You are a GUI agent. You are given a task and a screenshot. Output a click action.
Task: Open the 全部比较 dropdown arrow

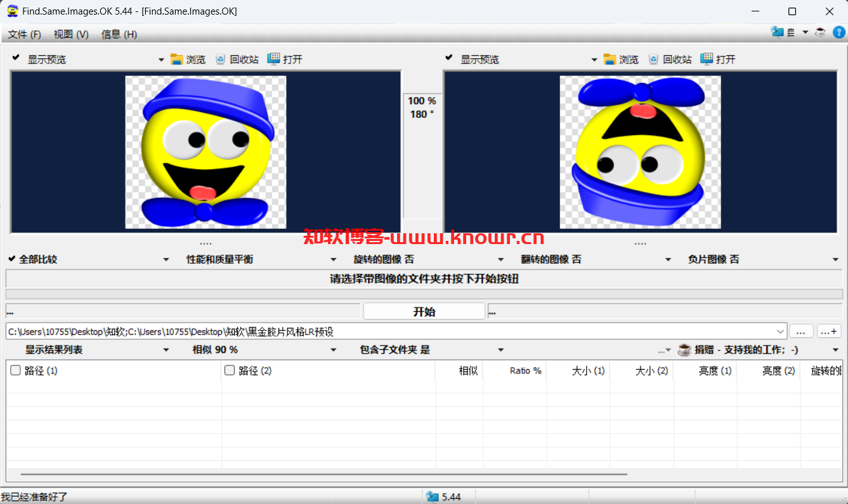[166, 259]
